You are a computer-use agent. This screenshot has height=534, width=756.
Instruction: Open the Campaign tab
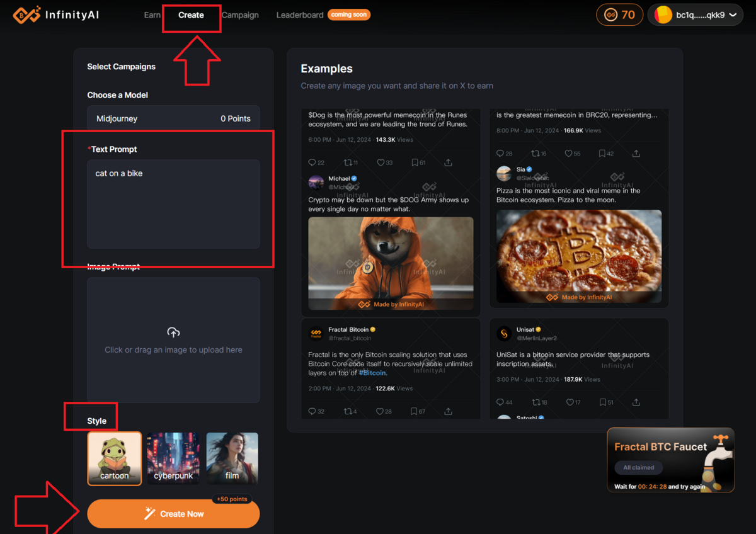click(240, 14)
